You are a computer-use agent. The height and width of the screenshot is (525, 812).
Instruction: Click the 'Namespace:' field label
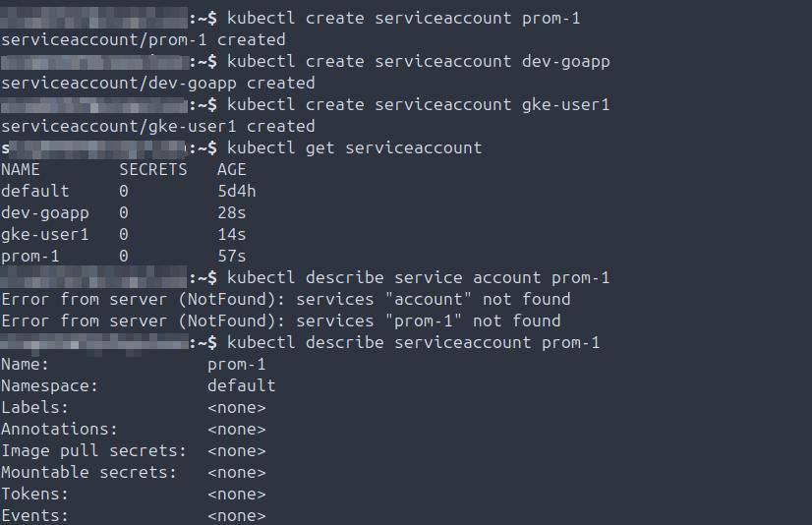tap(50, 385)
